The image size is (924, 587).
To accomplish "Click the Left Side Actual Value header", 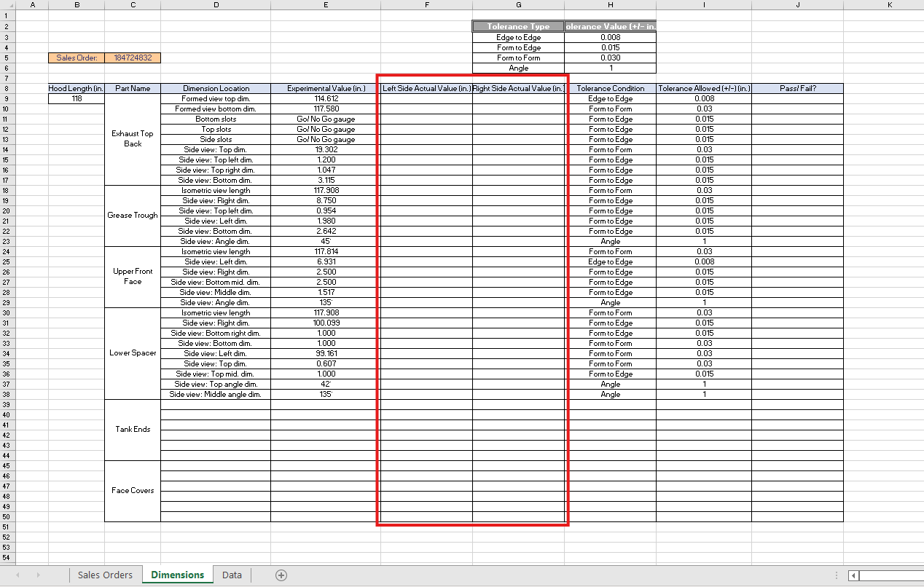I will [426, 88].
